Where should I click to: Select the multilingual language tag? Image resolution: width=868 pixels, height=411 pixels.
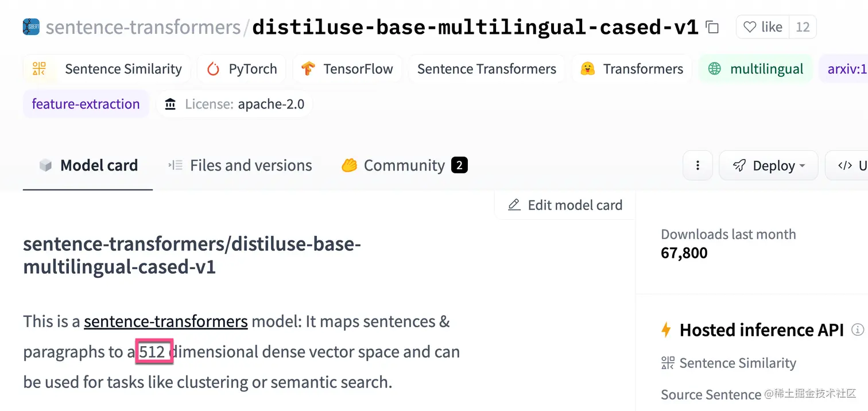755,69
